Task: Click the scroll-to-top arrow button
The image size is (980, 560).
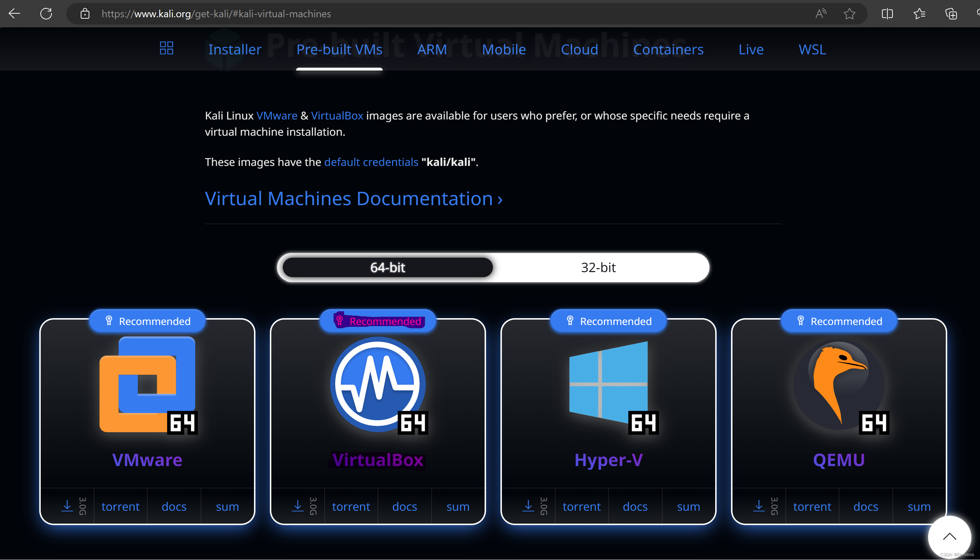Action: coord(949,537)
